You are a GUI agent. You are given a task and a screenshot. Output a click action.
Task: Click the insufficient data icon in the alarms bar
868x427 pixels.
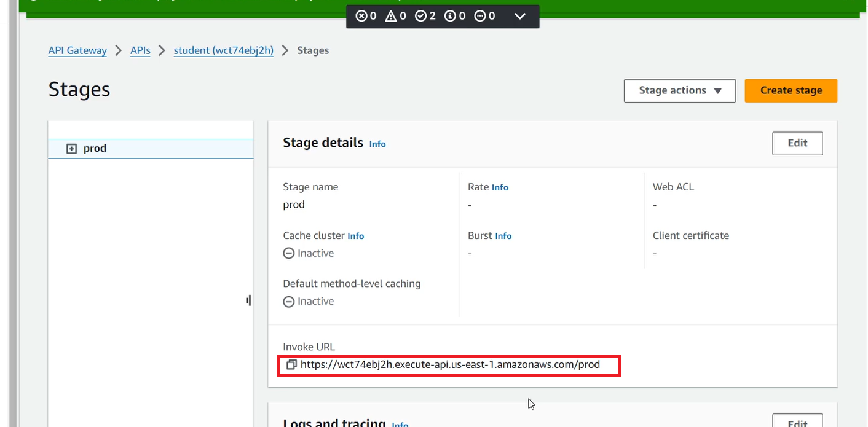pyautogui.click(x=481, y=16)
